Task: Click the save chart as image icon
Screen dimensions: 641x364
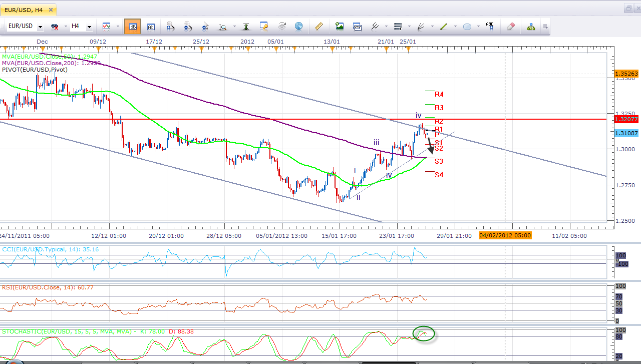Action: click(340, 27)
